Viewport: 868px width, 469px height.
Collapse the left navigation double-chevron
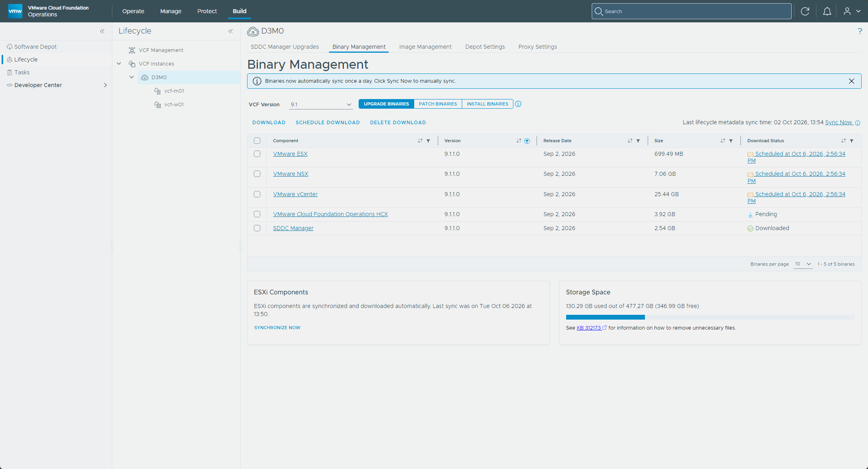pyautogui.click(x=102, y=31)
